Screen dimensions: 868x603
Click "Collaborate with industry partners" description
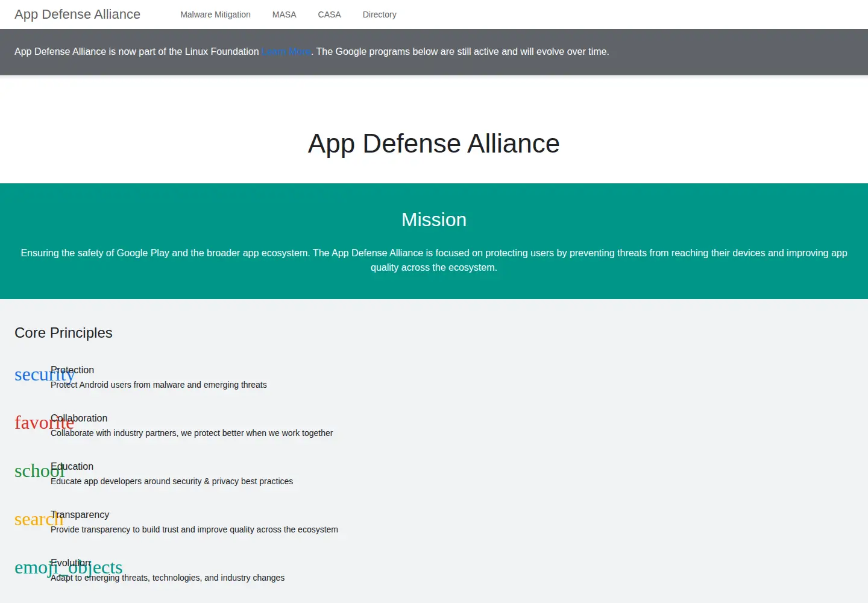pyautogui.click(x=192, y=433)
